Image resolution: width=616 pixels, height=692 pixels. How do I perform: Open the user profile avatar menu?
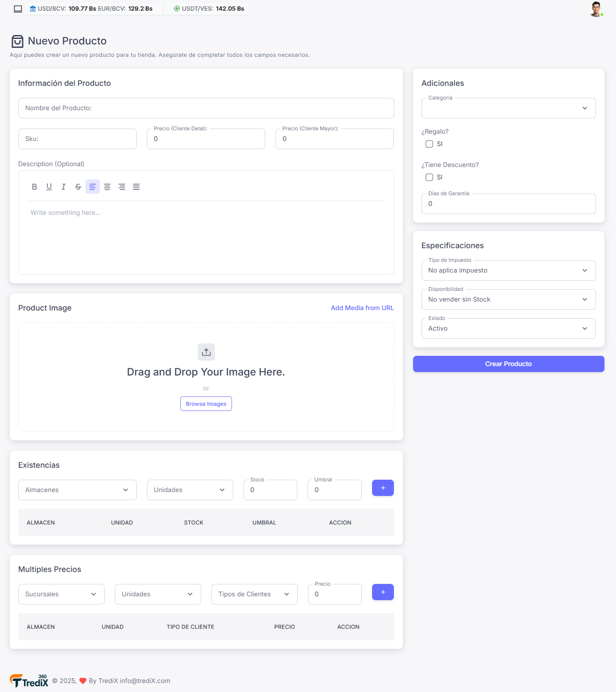596,9
